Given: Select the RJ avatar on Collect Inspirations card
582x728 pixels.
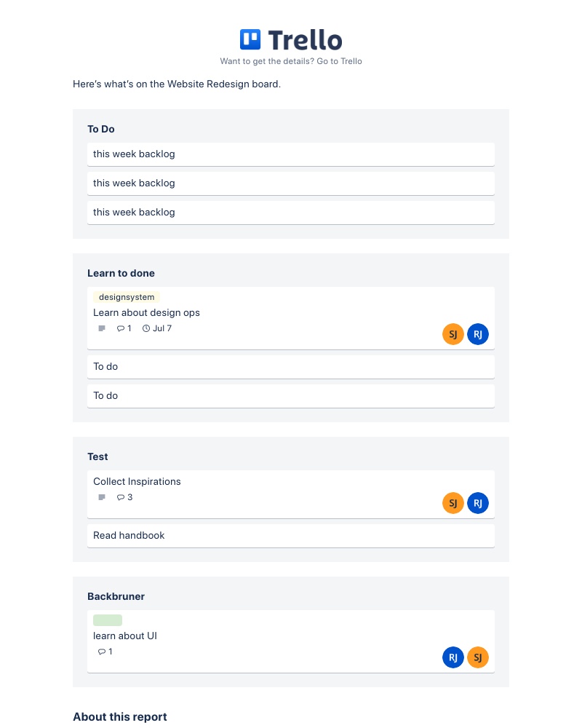Looking at the screenshot, I should [478, 503].
